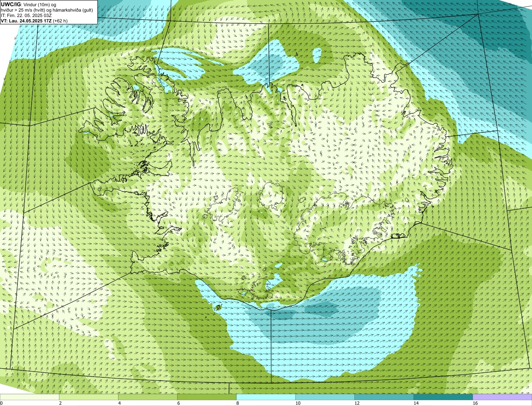The image size is (532, 406).
Task: Select the light green 2–4 m/s legend swatch
Action: point(89,397)
